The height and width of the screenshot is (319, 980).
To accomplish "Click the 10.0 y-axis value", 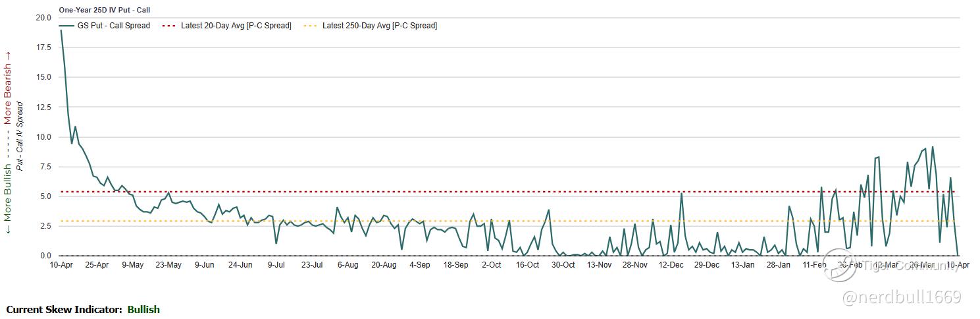I will pos(43,137).
